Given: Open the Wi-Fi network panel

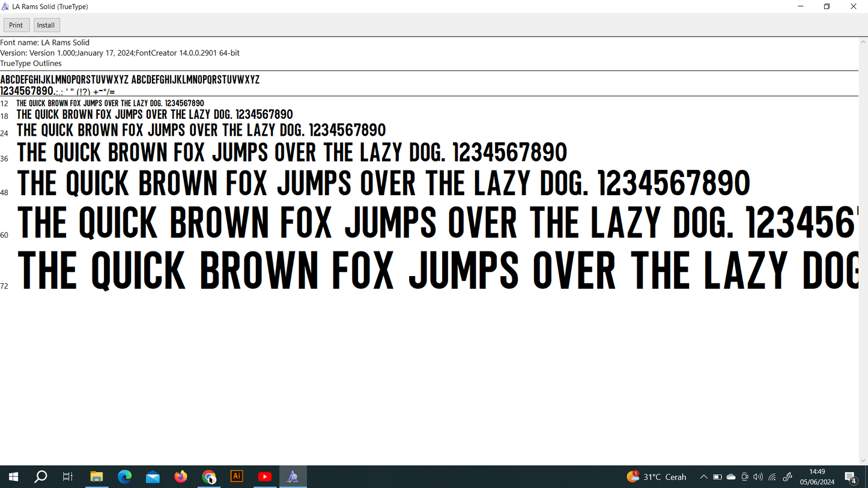Looking at the screenshot, I should [772, 477].
